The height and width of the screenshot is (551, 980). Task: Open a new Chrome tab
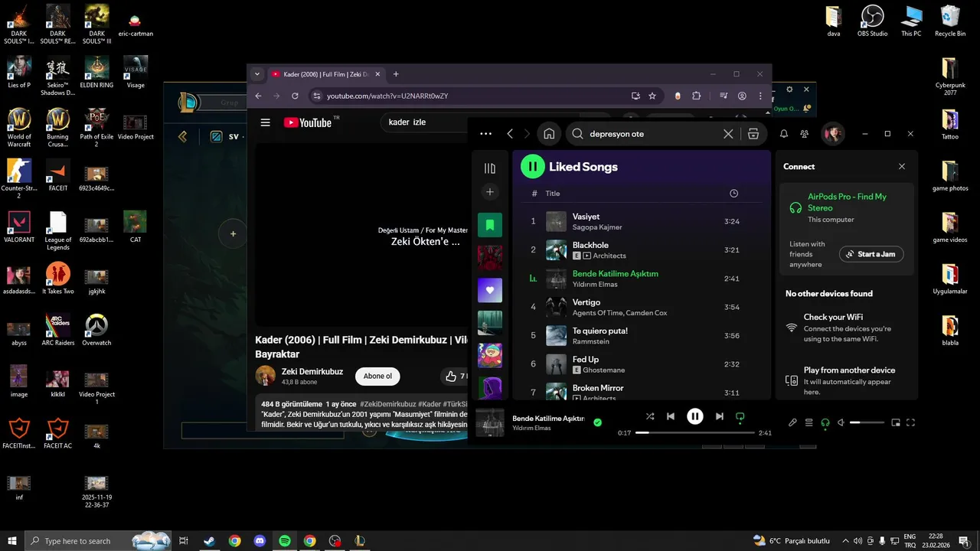point(396,74)
